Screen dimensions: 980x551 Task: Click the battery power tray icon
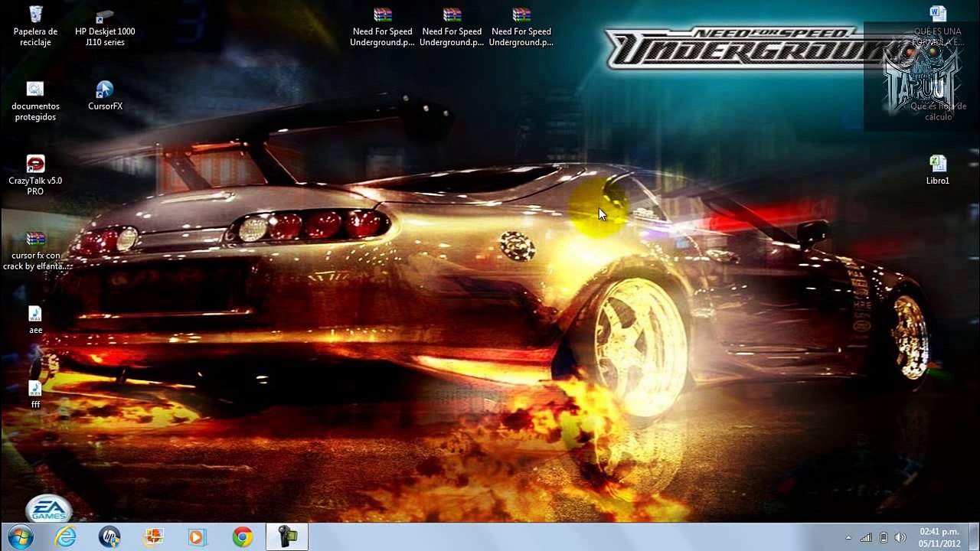(x=884, y=537)
